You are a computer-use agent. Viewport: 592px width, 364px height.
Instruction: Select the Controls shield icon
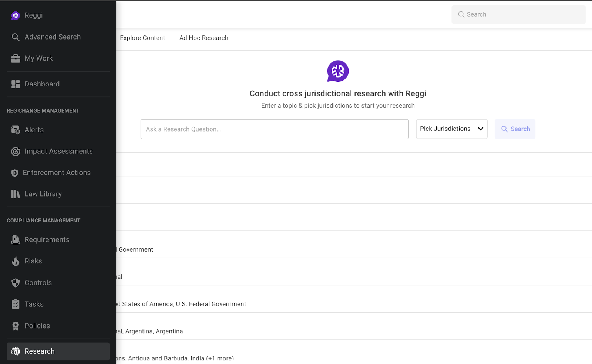(16, 283)
